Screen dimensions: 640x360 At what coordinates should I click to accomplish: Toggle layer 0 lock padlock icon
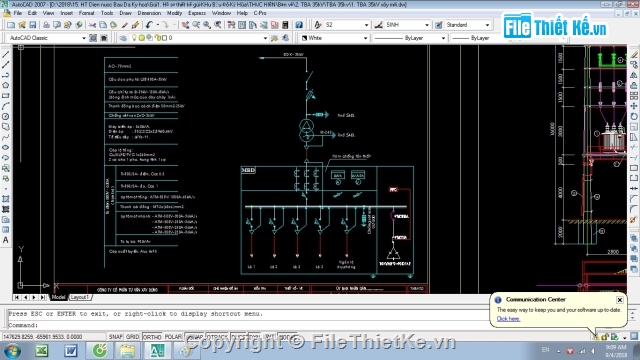[158, 38]
